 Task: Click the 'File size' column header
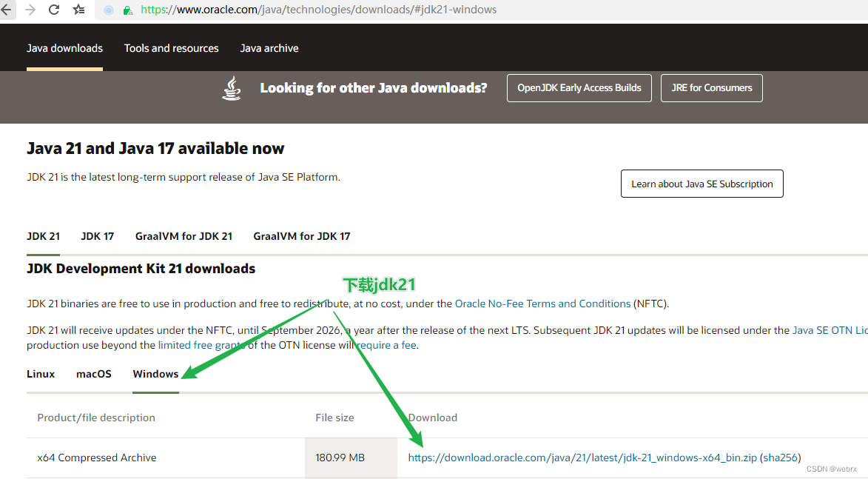[x=335, y=418]
